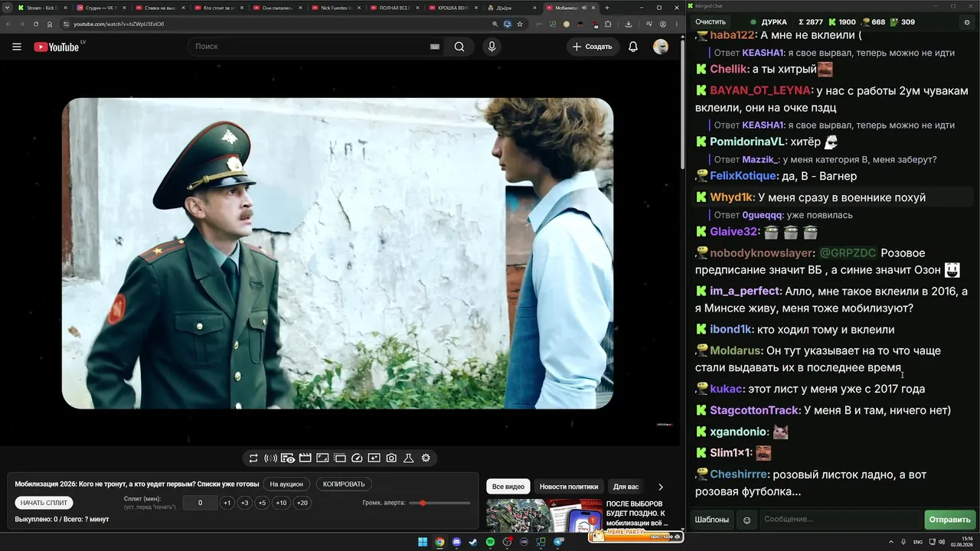Viewport: 980px width, 551px height.
Task: Click the theater-mode window icon in the player toolbar
Action: tap(340, 458)
